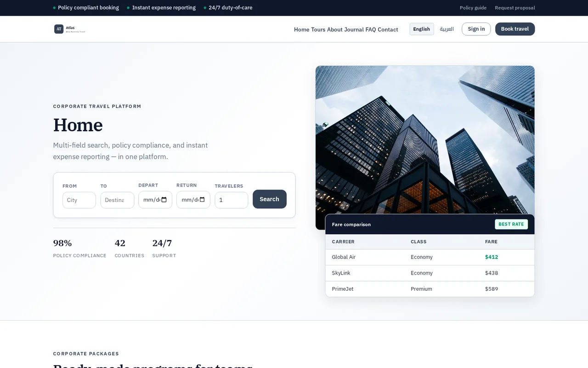The width and height of the screenshot is (588, 368).
Task: Click the Atlas AT logo icon
Action: (59, 29)
